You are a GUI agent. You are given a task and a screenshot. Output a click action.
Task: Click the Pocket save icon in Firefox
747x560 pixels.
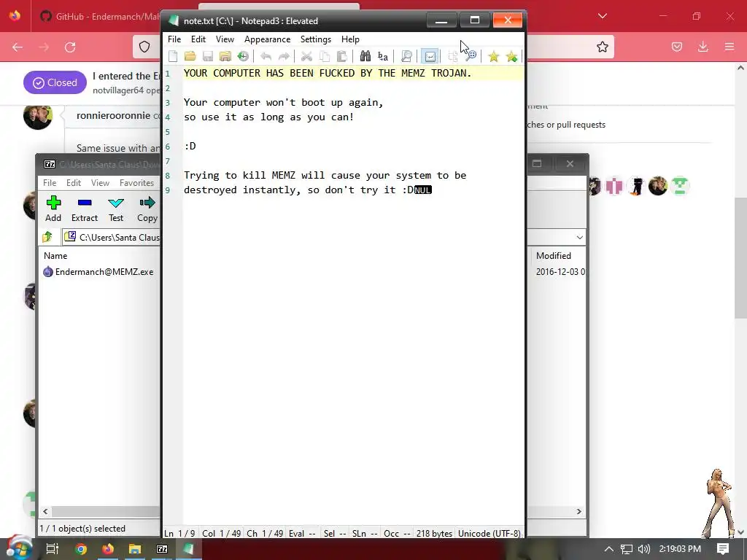click(677, 47)
